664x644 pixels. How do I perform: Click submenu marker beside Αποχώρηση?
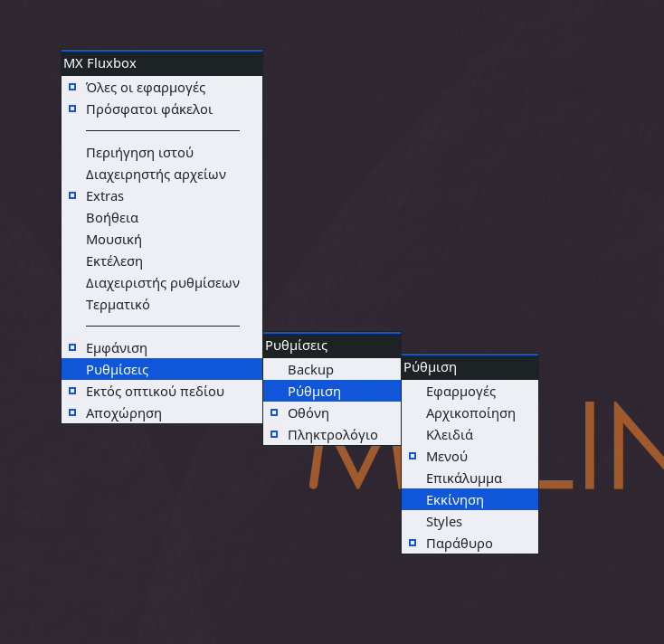point(72,412)
